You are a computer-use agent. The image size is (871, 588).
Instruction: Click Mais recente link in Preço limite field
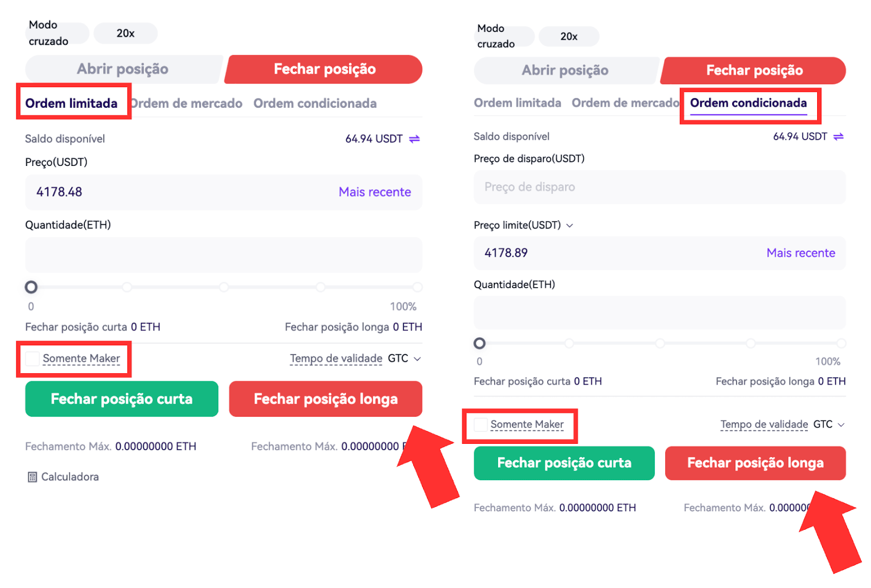pos(800,253)
